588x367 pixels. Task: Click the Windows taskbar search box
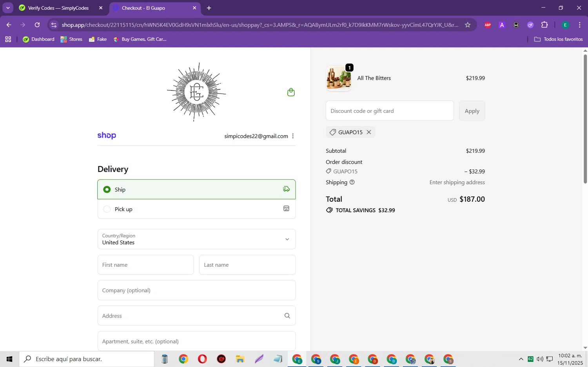[87, 359]
